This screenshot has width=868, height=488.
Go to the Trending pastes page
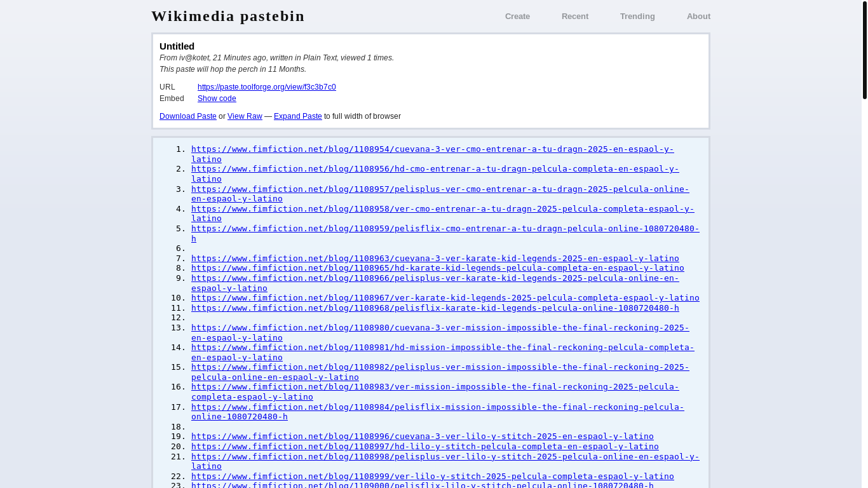coord(637,17)
